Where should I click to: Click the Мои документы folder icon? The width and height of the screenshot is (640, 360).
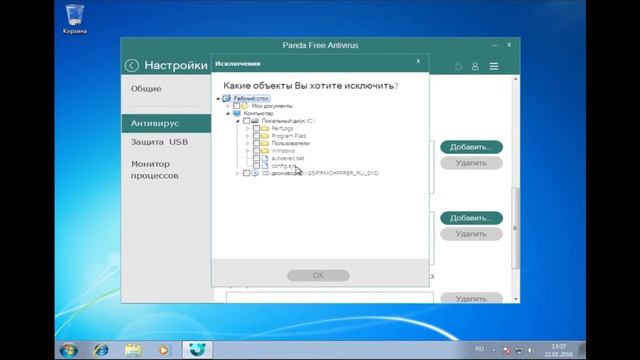point(244,106)
